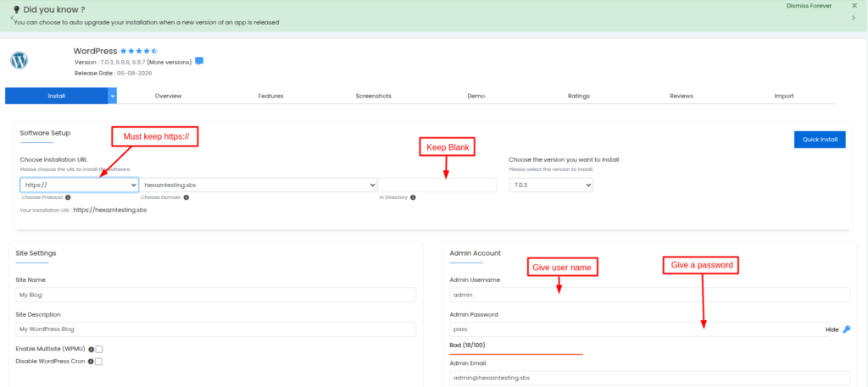
Task: Switch to the Features tab
Action: pyautogui.click(x=270, y=97)
